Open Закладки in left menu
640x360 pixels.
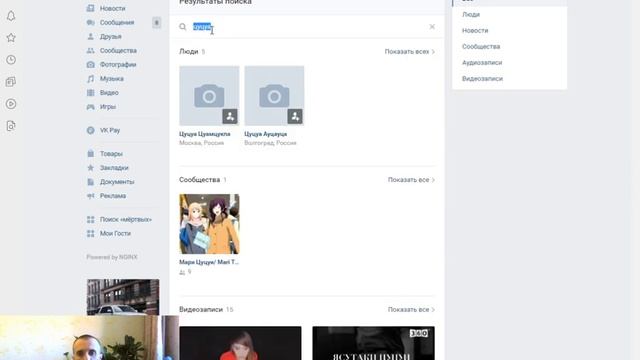pos(114,168)
